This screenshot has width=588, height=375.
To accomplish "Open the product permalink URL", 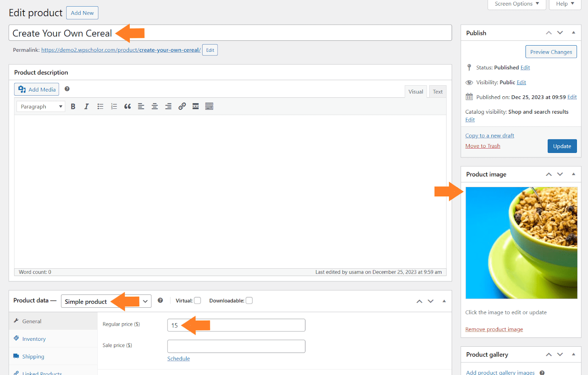I will [x=121, y=50].
